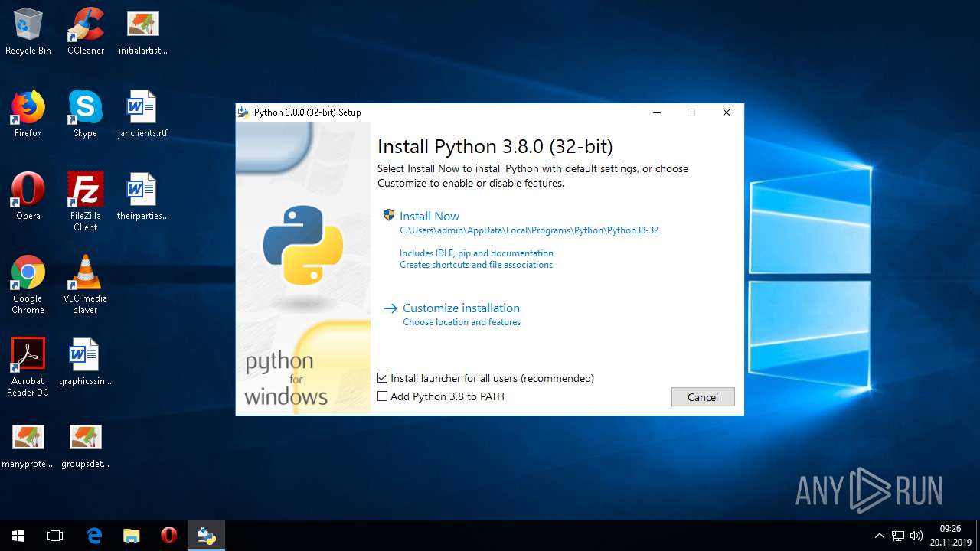Launch Google Chrome from the desktop
Screen dimensions: 980x551
[x=28, y=285]
